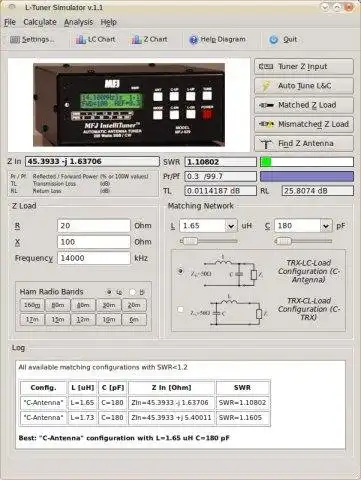This screenshot has width=361, height=480.
Task: Click the green SWR indicator bar
Action: pyautogui.click(x=266, y=162)
